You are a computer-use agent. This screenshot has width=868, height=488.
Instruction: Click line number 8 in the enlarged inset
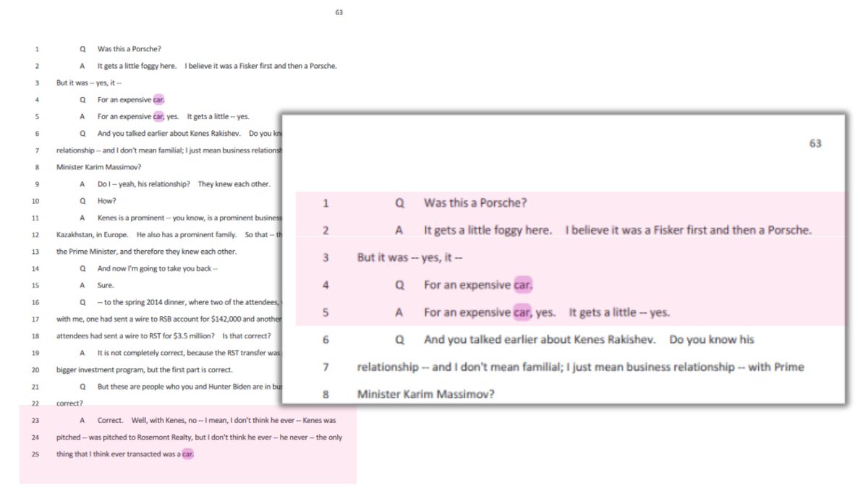tap(325, 394)
